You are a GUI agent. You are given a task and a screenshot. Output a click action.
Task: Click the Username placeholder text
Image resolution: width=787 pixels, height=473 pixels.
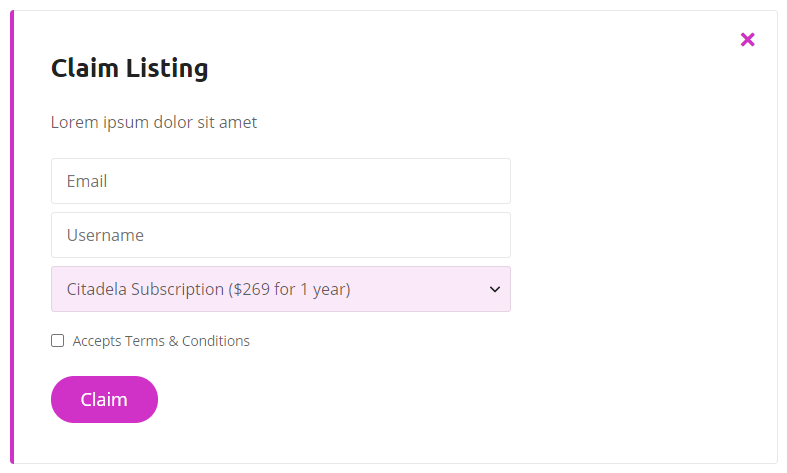(x=105, y=235)
